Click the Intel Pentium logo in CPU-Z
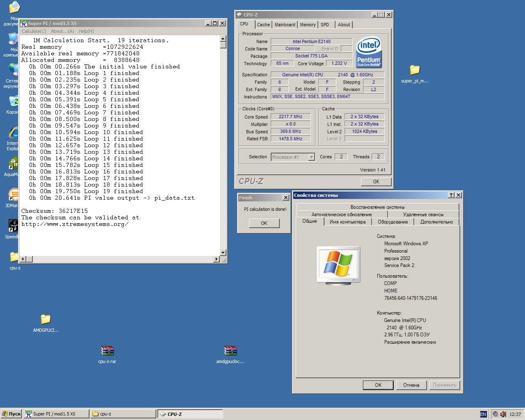Image resolution: width=525 pixels, height=420 pixels. [x=369, y=52]
